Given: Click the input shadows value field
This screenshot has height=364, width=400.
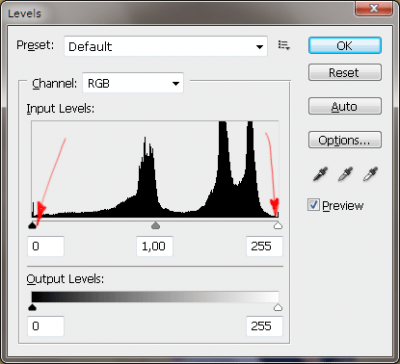Looking at the screenshot, I should (x=46, y=246).
